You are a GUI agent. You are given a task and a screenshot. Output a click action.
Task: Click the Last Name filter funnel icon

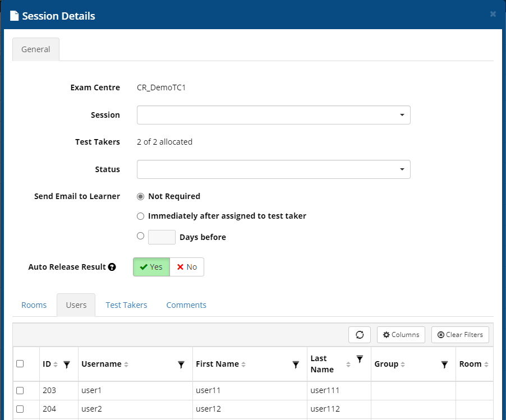360,359
